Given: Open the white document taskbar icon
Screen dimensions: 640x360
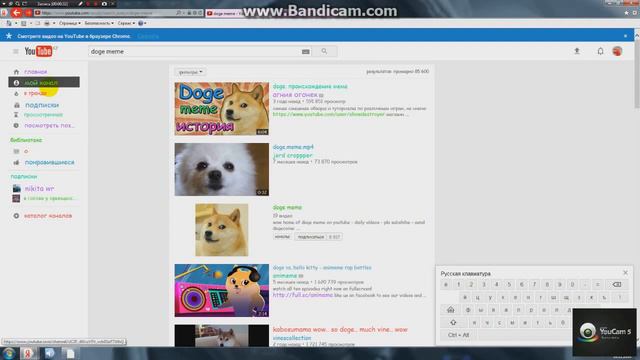Looking at the screenshot, I should [x=71, y=353].
